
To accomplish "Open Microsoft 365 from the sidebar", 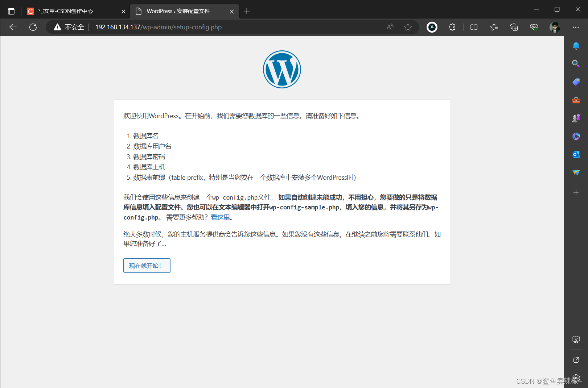I will tap(576, 136).
